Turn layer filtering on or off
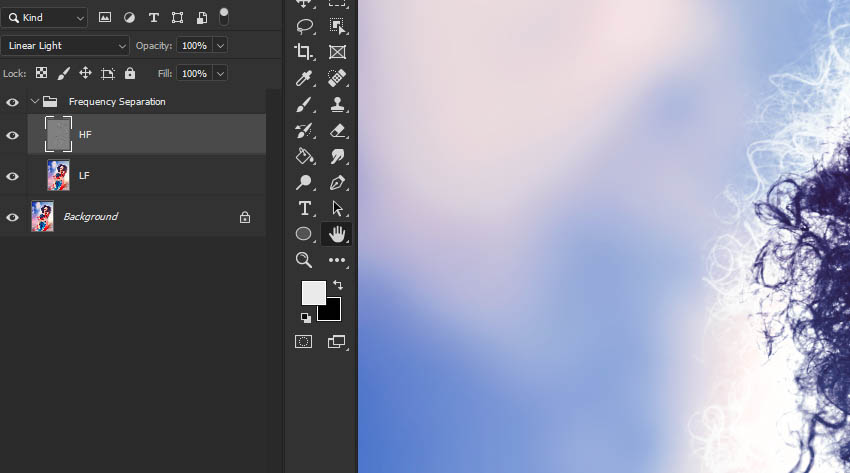Image resolution: width=850 pixels, height=473 pixels. 223,17
